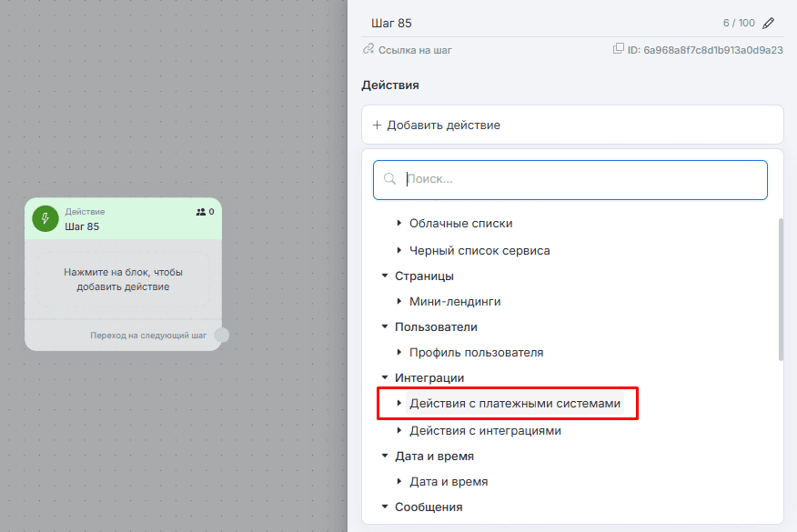This screenshot has height=532, width=797.
Task: Click the green lightning icon on Шаг 85 block
Action: 45,218
